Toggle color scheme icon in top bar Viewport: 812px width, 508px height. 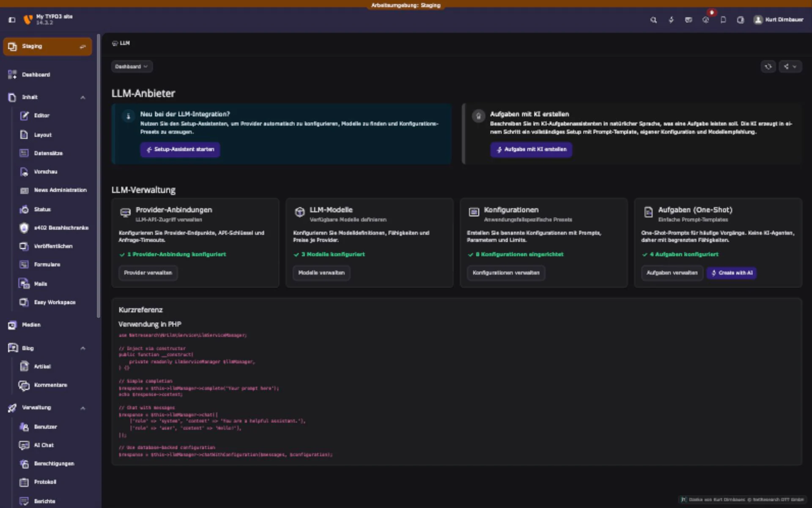[741, 20]
